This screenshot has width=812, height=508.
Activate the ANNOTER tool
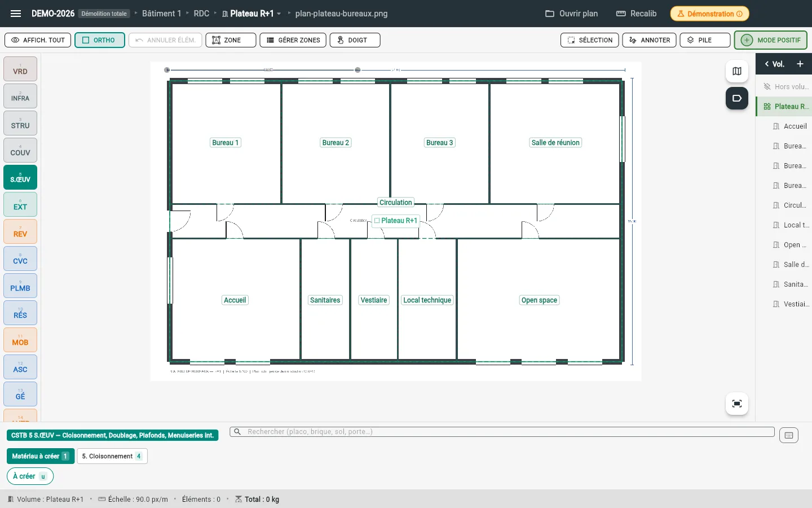pyautogui.click(x=649, y=40)
